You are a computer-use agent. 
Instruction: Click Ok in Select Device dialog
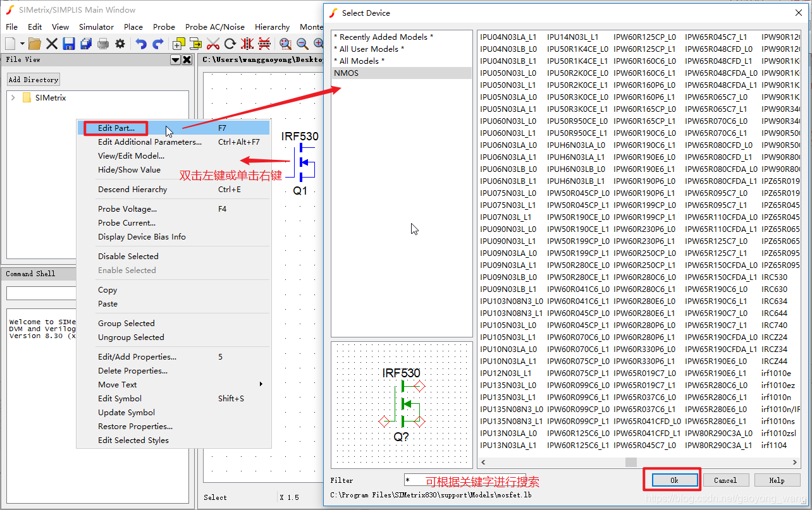[674, 480]
